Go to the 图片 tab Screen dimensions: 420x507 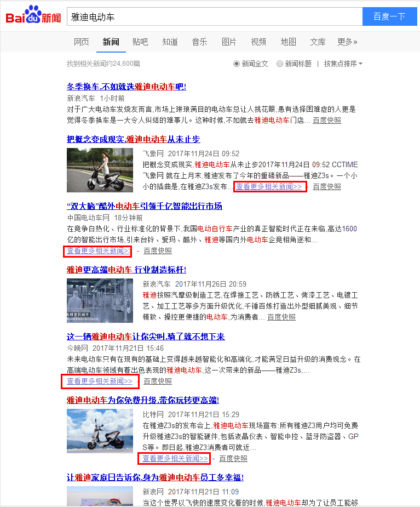click(229, 42)
